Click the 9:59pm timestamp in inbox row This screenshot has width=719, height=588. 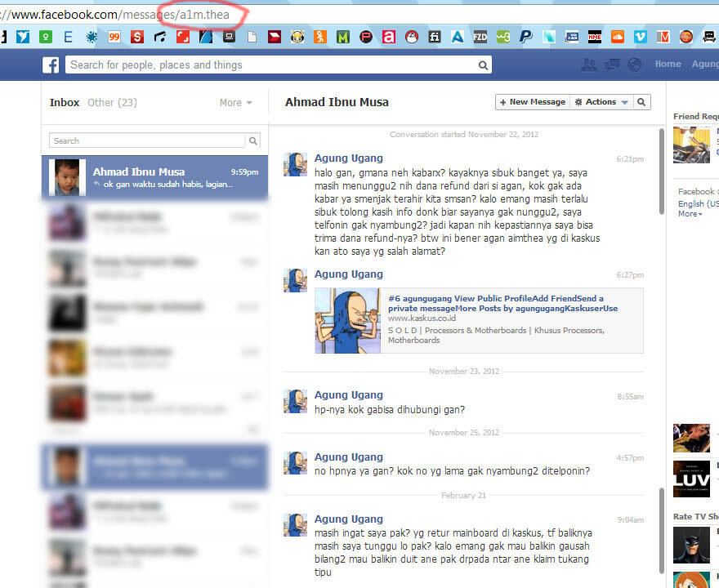[244, 172]
